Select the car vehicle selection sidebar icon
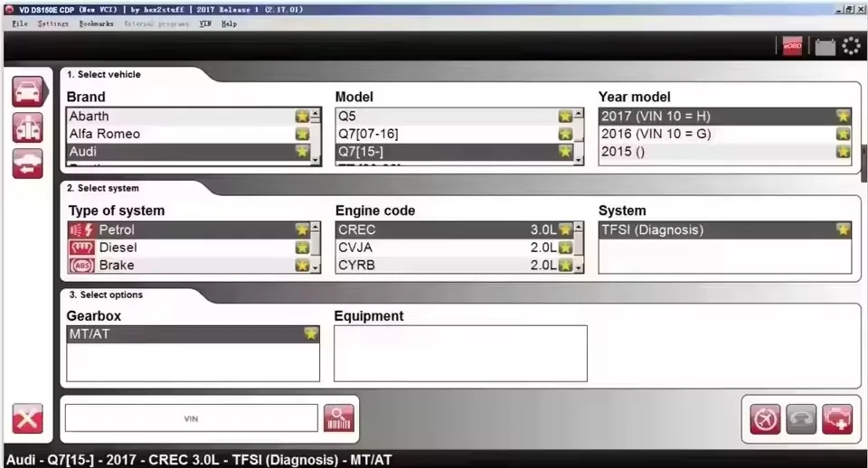 pos(28,92)
